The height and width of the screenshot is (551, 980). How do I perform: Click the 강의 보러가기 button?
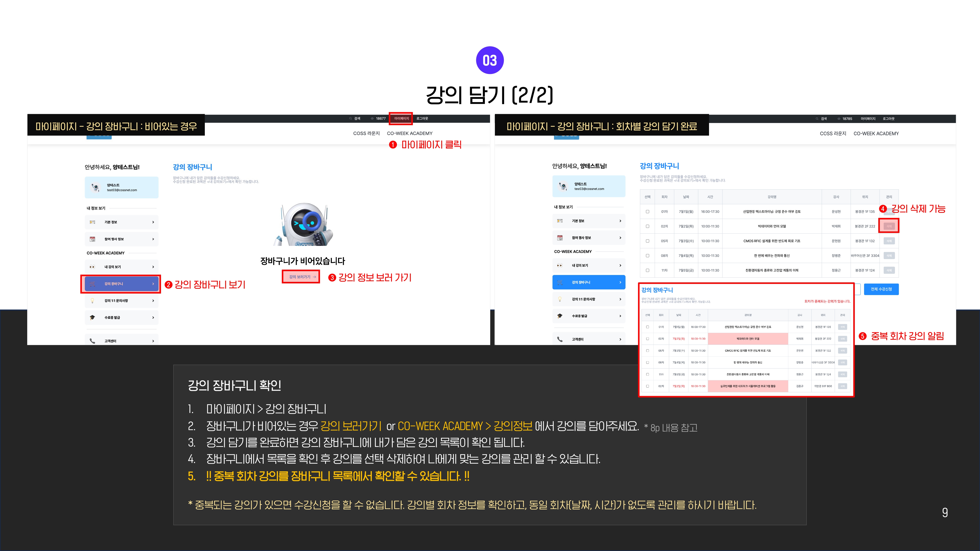click(301, 277)
